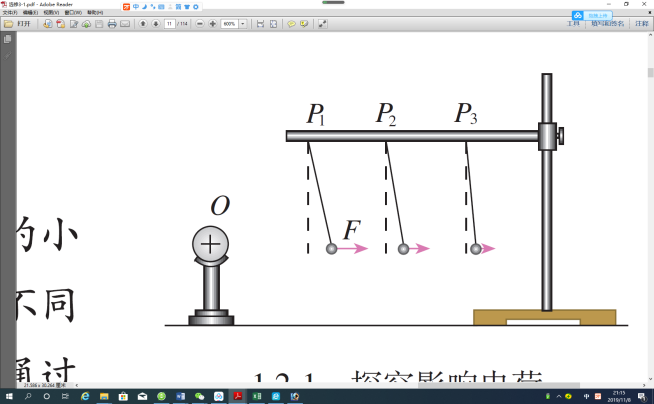This screenshot has width=654, height=404.
Task: Print the document using printer icon
Action: pyautogui.click(x=112, y=24)
